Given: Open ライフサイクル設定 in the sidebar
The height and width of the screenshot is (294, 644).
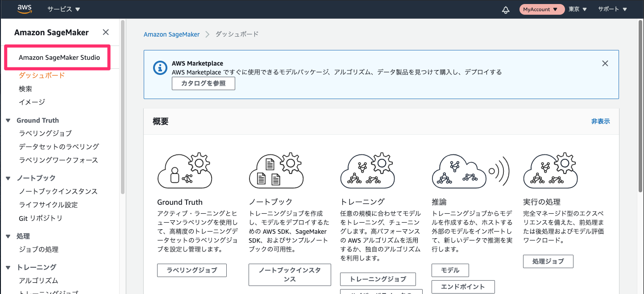Looking at the screenshot, I should tap(48, 205).
